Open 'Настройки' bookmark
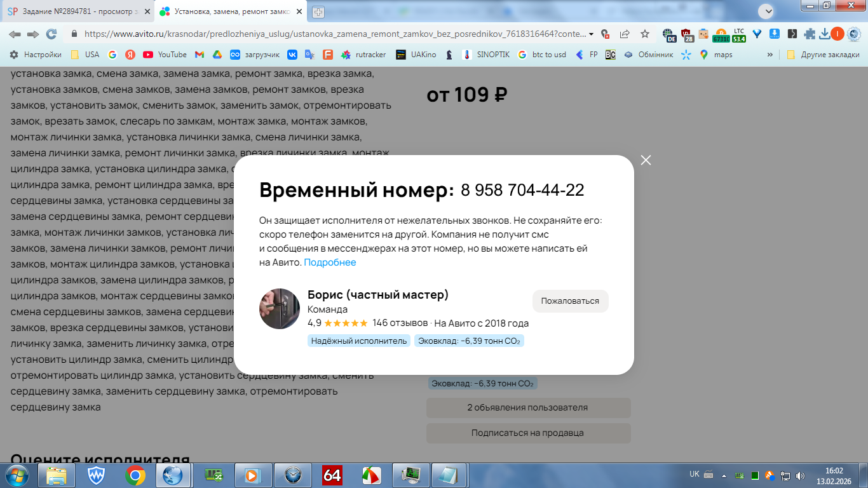 point(36,55)
